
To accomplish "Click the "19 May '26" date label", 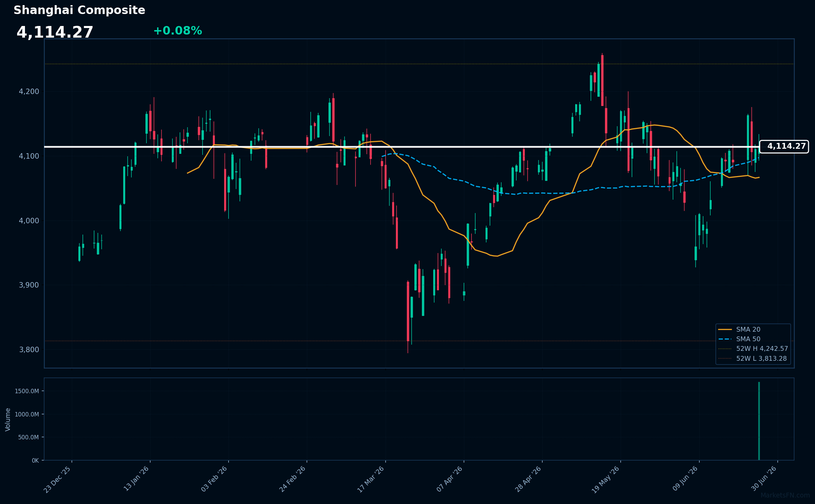I will click(x=606, y=479).
